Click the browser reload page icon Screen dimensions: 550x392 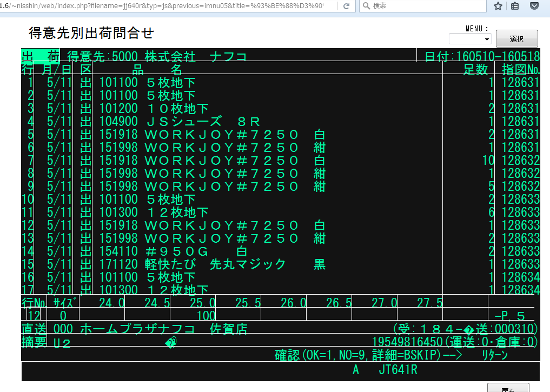coord(346,6)
